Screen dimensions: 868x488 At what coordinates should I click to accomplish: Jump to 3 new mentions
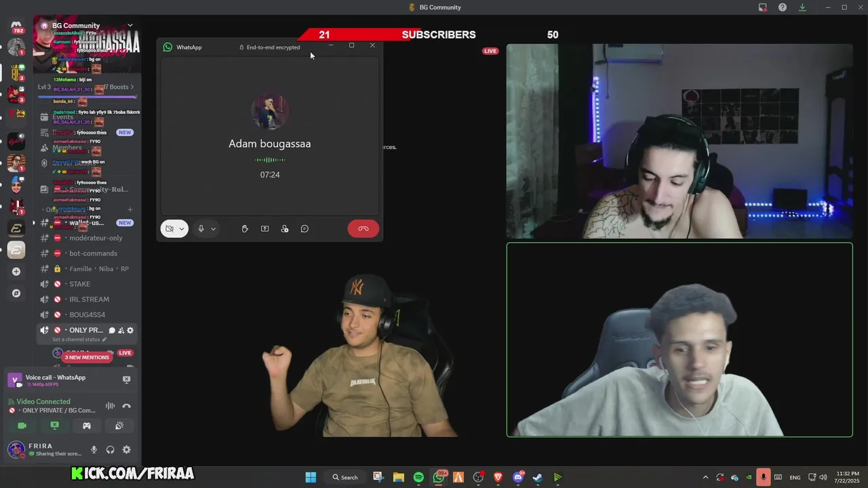coord(87,357)
